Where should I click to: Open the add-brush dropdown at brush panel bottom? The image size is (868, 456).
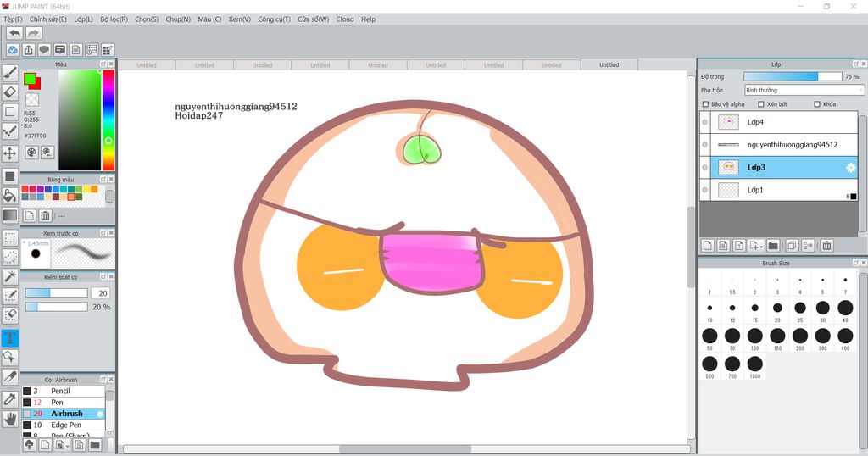coord(61,446)
